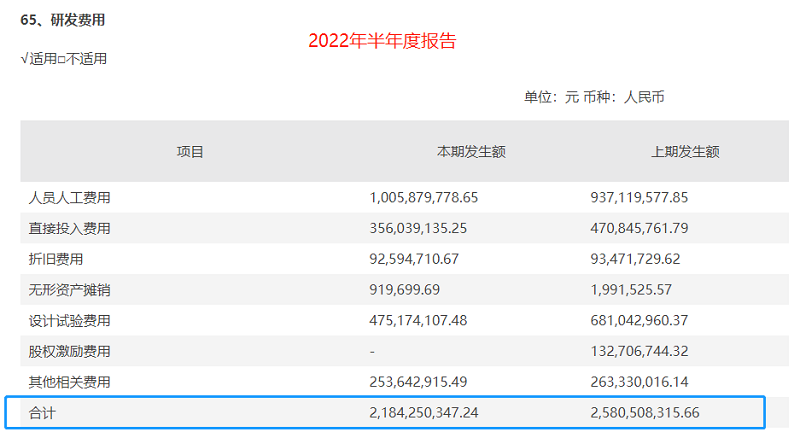
Task: Click the 无形资产摊销 row label
Action: (69, 290)
